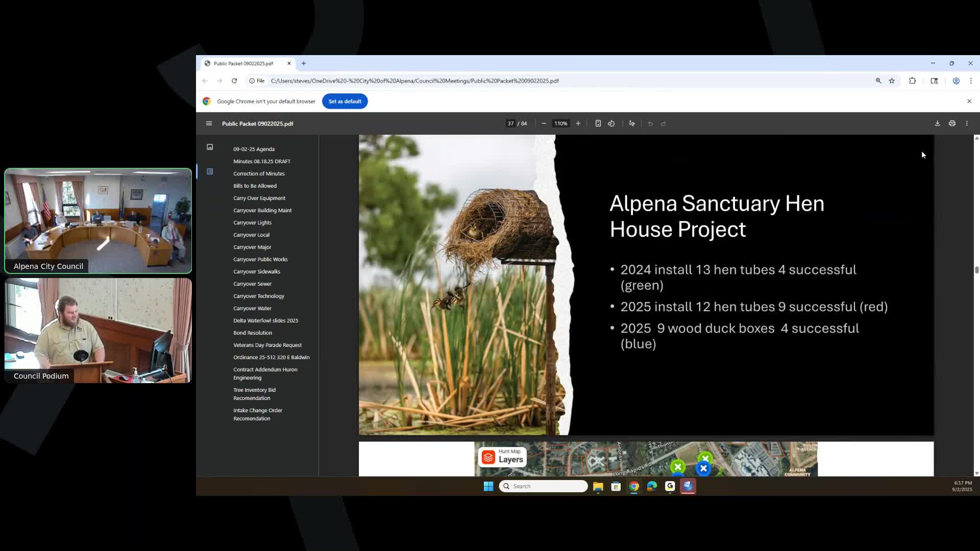Open Chrome extensions puzzle menu

912,81
